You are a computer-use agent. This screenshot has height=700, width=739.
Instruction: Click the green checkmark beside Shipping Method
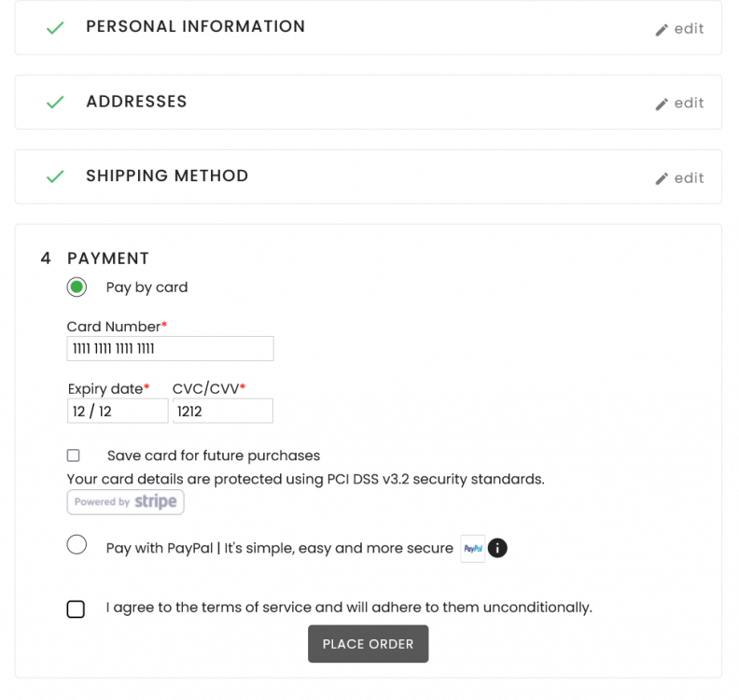coord(55,176)
